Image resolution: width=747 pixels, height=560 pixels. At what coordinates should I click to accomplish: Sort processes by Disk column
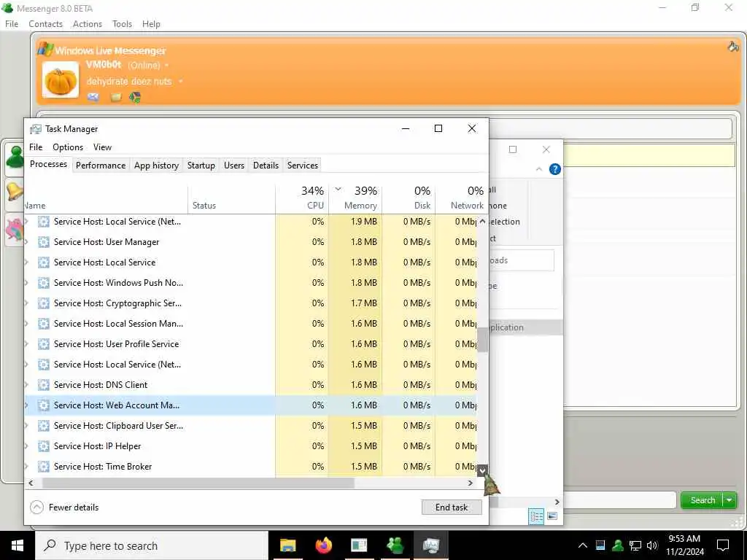click(409, 198)
